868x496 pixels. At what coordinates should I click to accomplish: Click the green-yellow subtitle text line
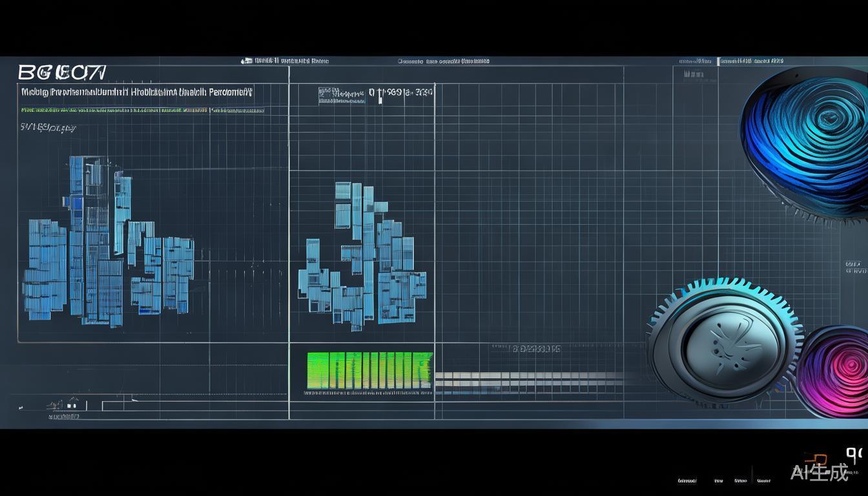click(142, 110)
